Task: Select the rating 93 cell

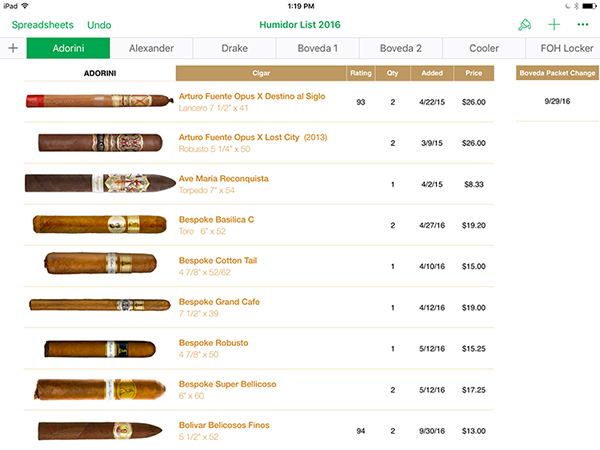Action: (361, 102)
